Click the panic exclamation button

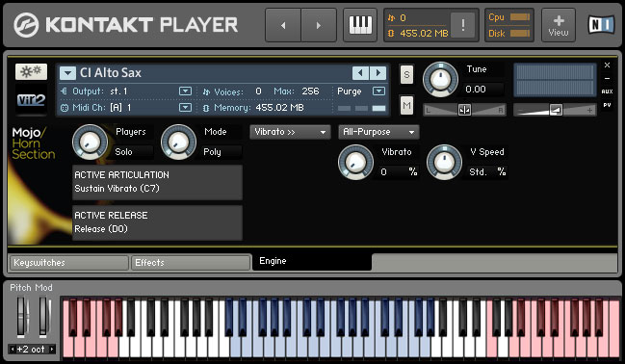463,25
